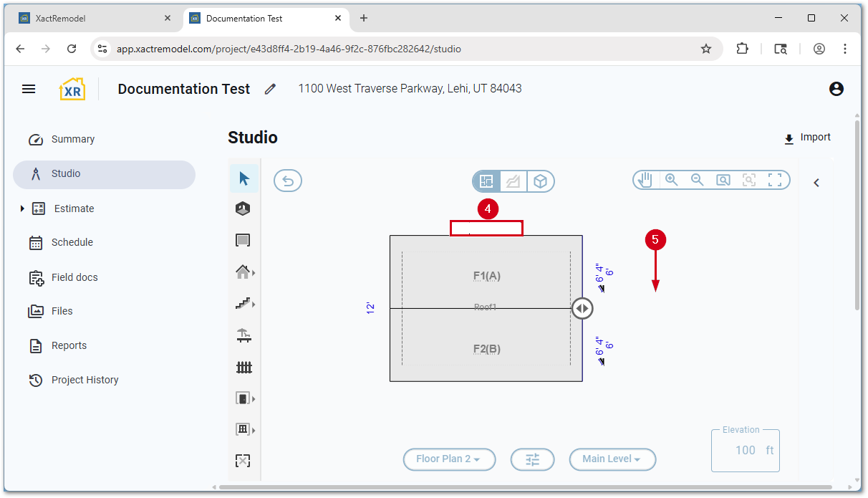Pick the fence drawing tool

[x=243, y=366]
